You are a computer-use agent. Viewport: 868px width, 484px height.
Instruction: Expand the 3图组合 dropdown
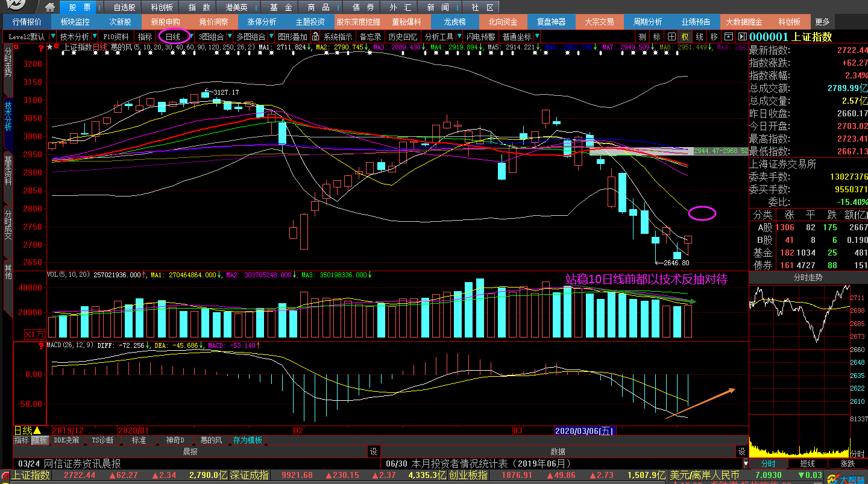click(229, 37)
